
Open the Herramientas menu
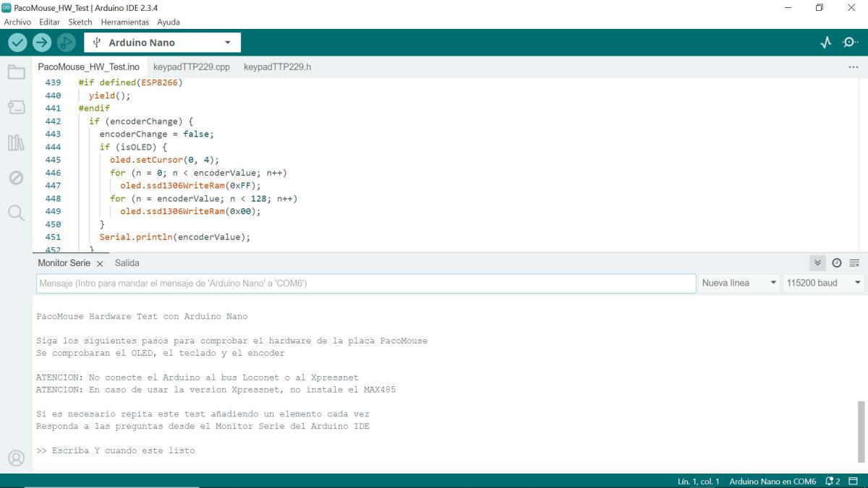pos(124,22)
